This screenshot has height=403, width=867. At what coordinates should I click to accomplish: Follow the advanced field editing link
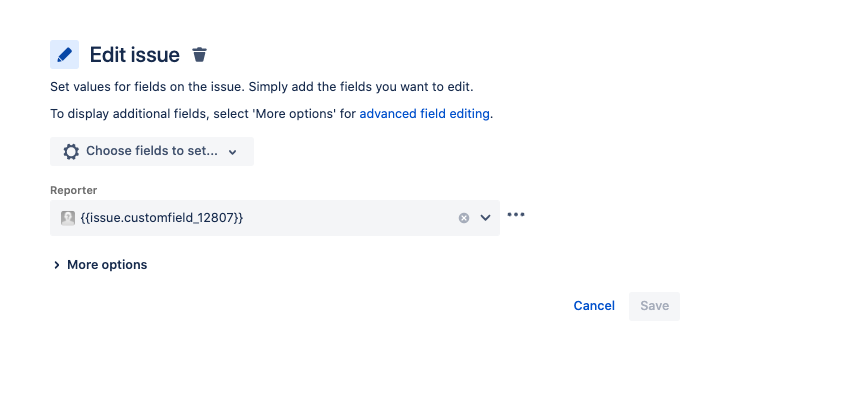coord(425,114)
